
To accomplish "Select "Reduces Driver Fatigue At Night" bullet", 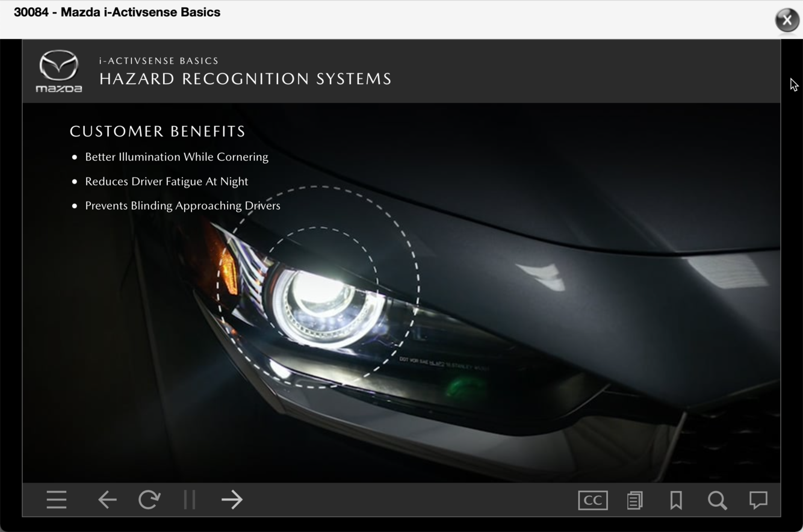I will click(166, 181).
